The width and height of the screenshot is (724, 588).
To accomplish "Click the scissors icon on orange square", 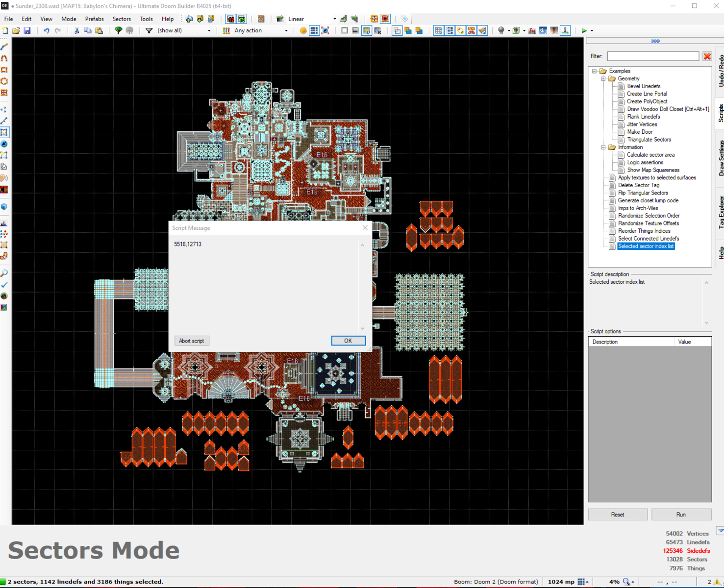I will click(471, 30).
